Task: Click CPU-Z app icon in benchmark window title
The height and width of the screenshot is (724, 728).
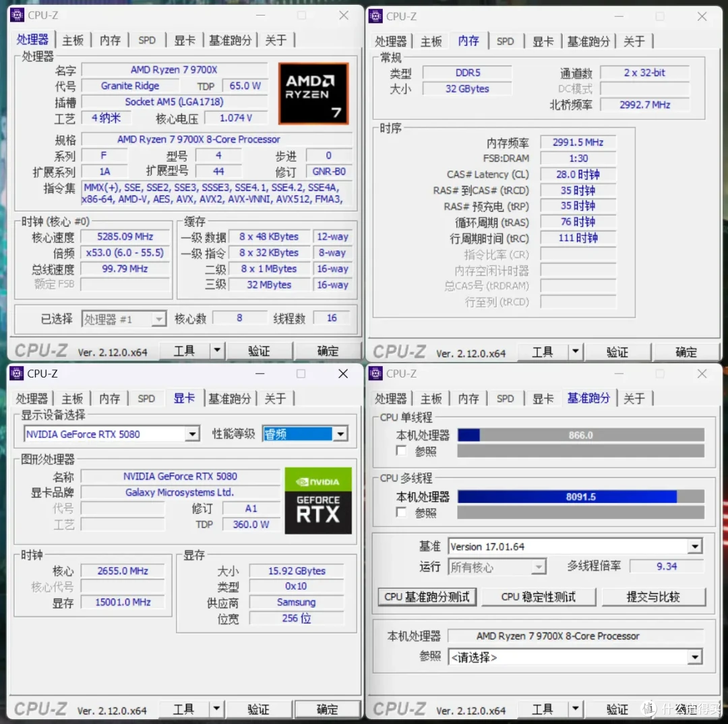Action: click(375, 373)
